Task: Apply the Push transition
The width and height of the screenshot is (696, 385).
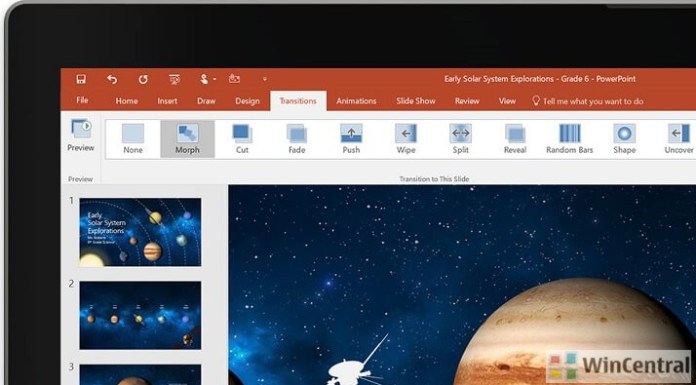Action: click(x=351, y=139)
